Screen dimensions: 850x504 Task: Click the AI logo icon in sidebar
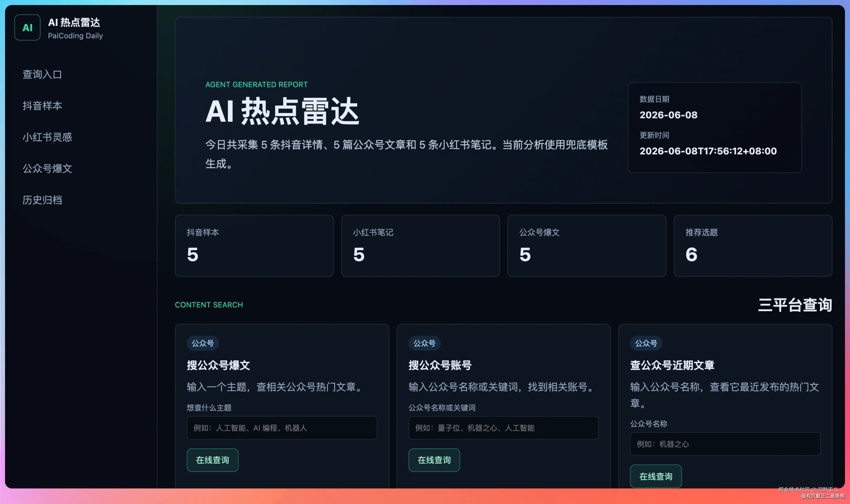click(x=28, y=28)
